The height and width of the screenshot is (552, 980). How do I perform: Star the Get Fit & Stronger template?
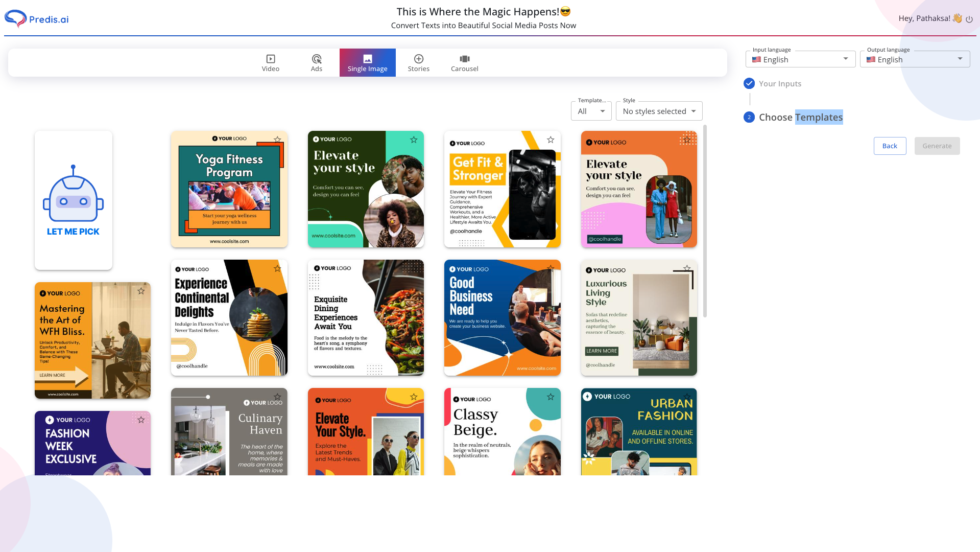551,140
